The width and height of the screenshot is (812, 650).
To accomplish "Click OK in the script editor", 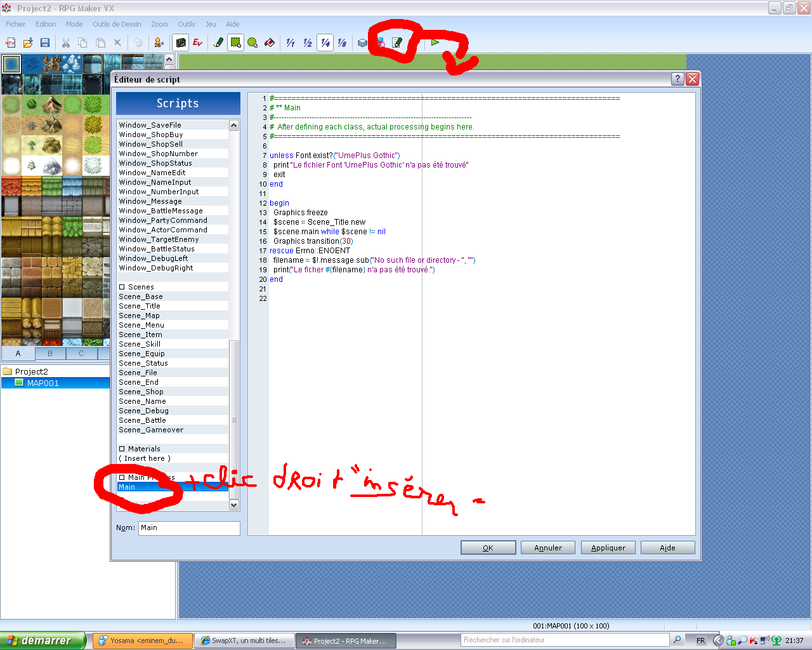I will point(488,548).
